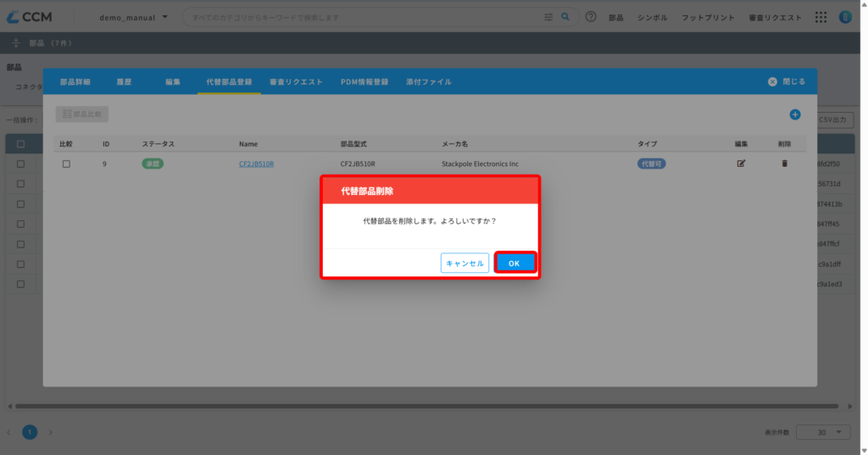Click the horizontal scrollbar
Screen dimensions: 868x455
(427, 407)
